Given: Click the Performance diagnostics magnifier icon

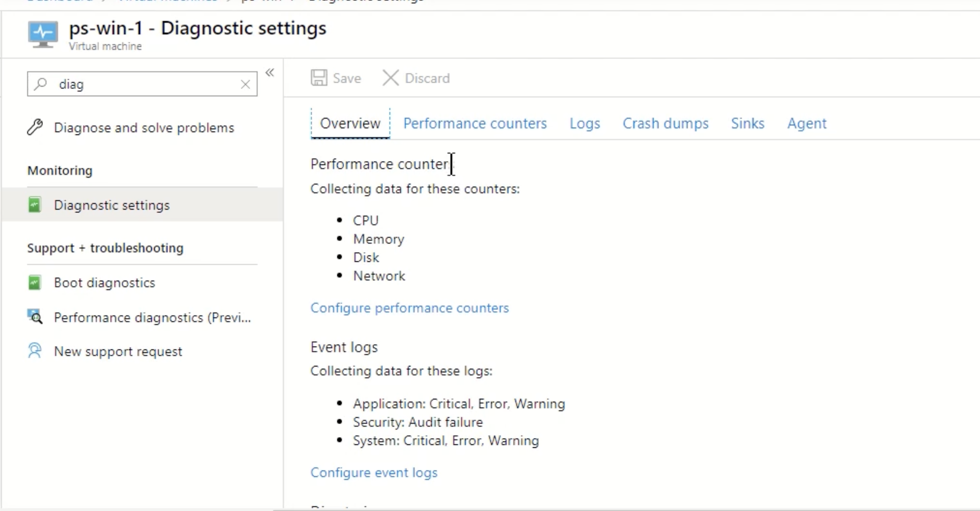Looking at the screenshot, I should (x=35, y=317).
